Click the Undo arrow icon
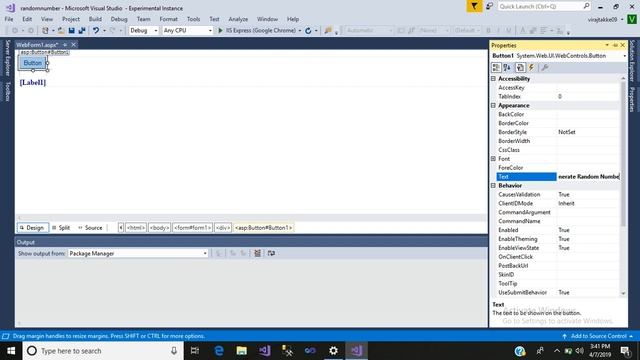 point(96,31)
